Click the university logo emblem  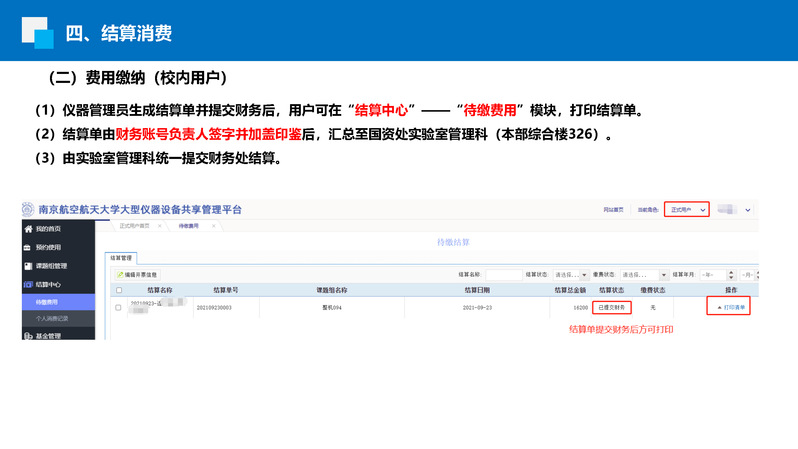pos(28,210)
